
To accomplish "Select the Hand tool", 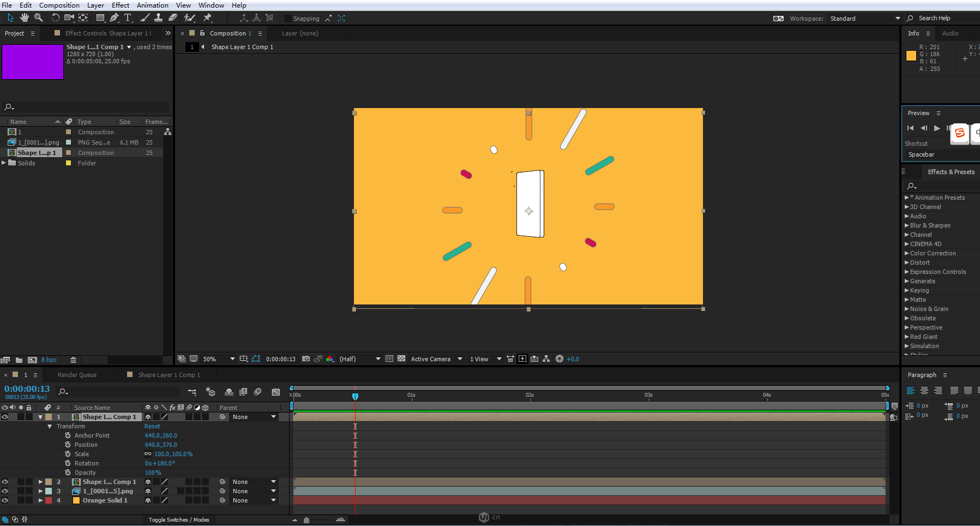I will click(x=25, y=18).
